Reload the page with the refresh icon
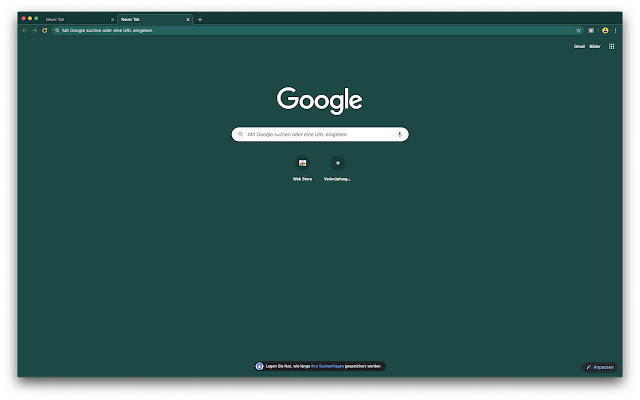640x400 pixels. (44, 31)
